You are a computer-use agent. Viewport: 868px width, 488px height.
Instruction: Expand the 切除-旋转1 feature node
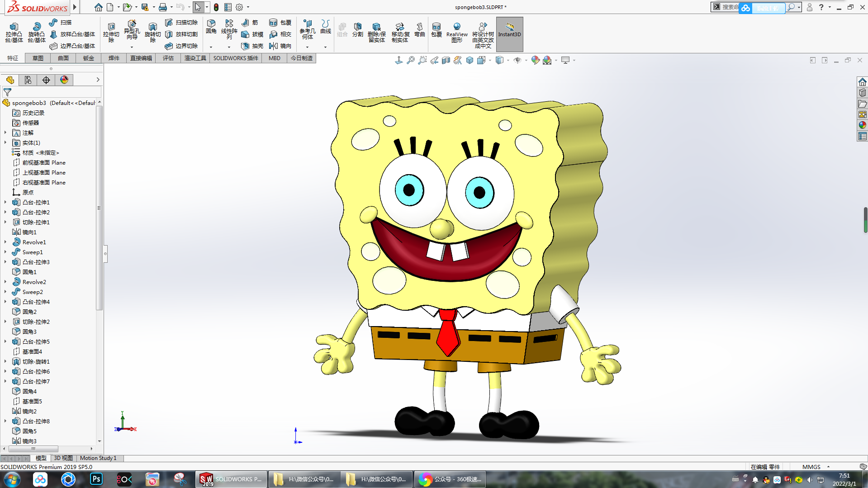[5, 361]
